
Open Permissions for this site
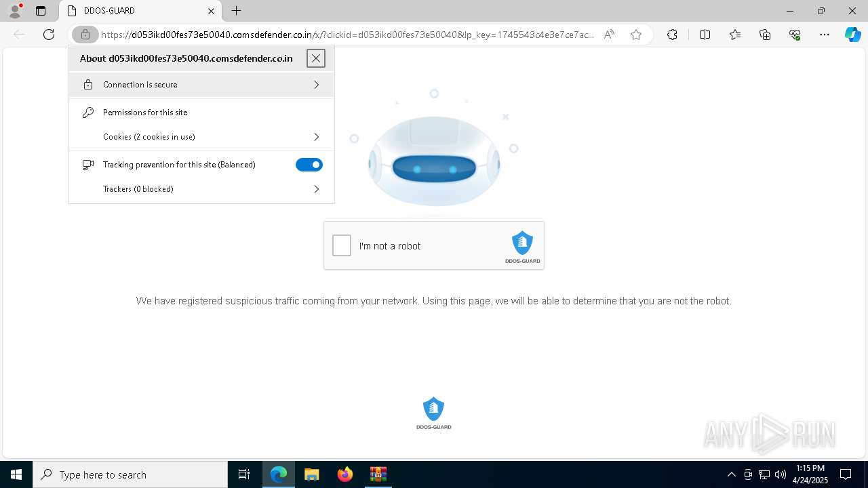pyautogui.click(x=201, y=113)
